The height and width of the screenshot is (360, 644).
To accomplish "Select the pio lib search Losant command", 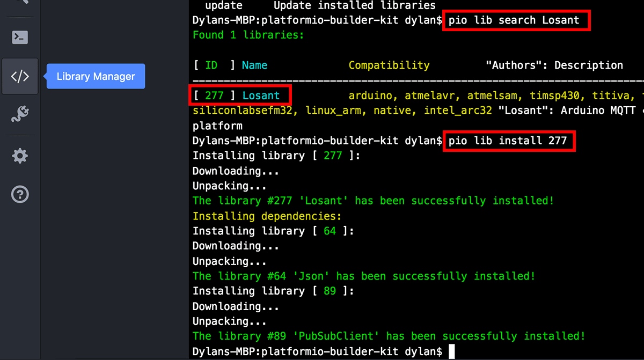I will coord(515,20).
